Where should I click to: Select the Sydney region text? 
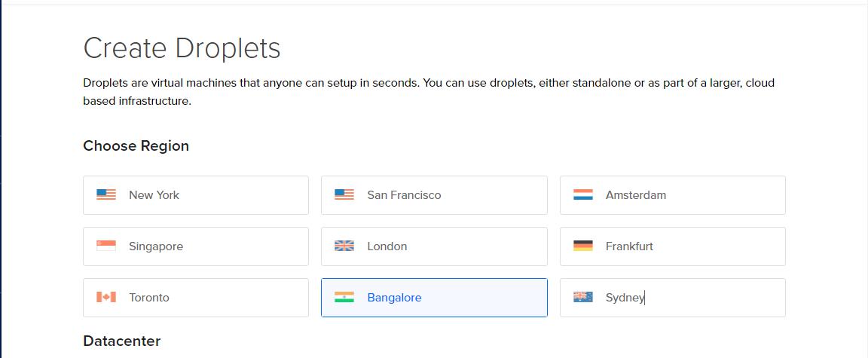625,298
